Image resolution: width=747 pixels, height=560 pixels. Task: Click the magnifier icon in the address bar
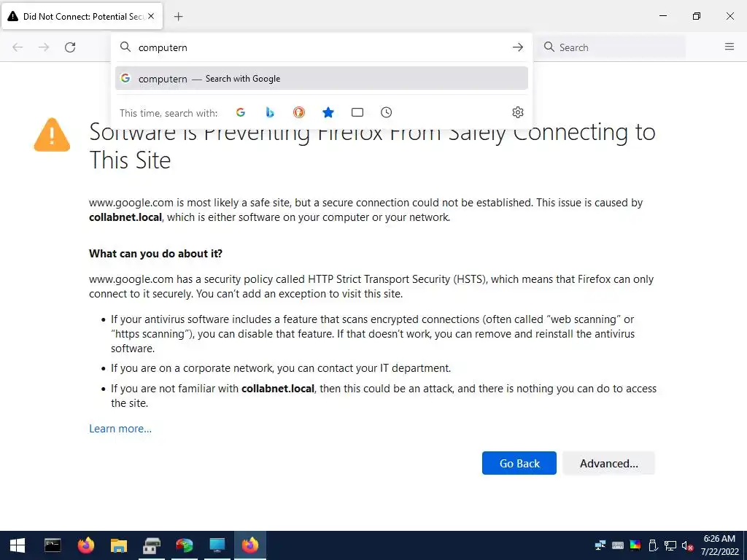125,47
